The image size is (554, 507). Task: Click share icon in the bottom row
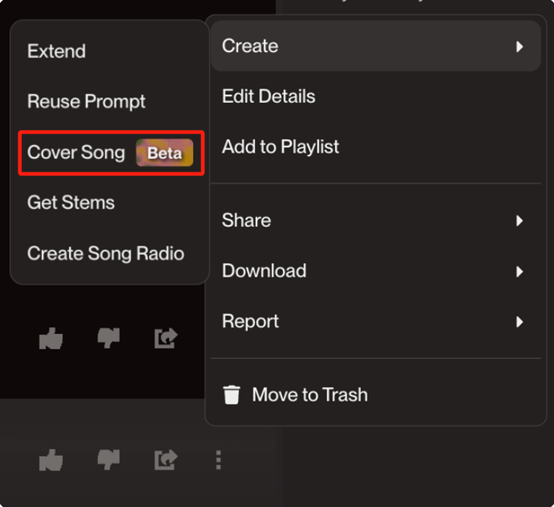[166, 460]
